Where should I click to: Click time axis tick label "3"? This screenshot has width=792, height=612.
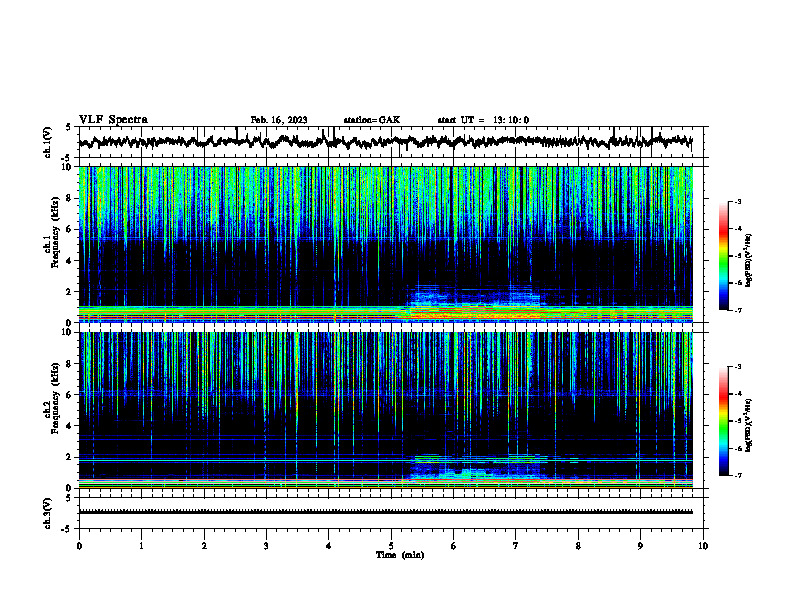coord(266,546)
